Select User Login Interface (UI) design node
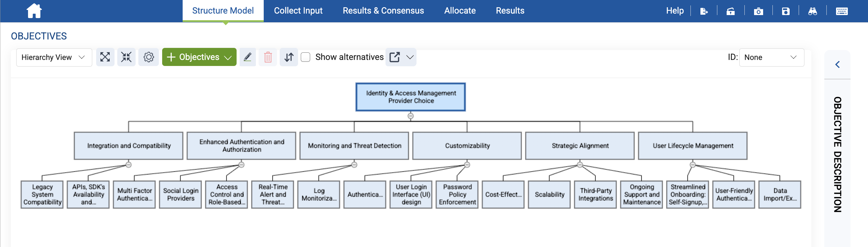 point(411,194)
